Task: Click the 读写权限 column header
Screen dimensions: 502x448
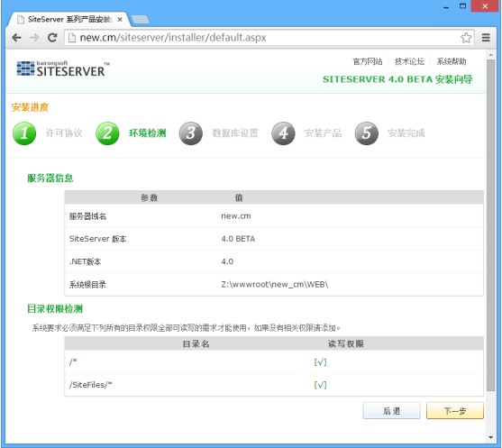Action: click(346, 344)
